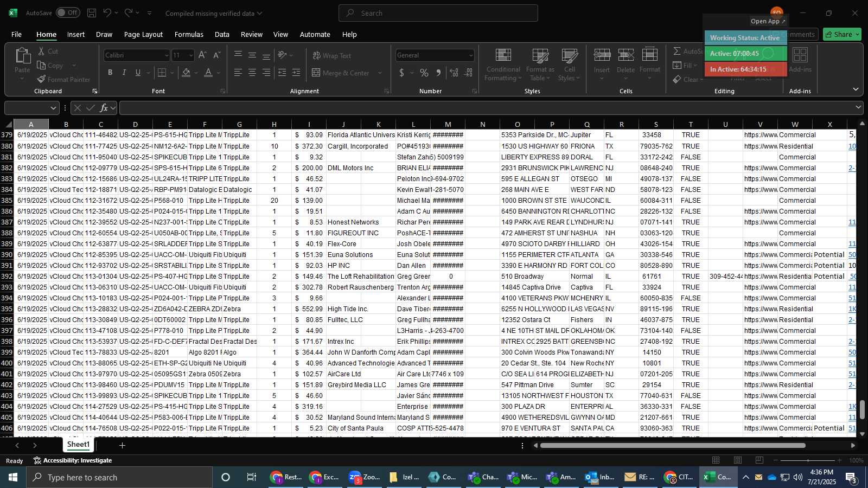Toggle Merge & Center
The image size is (868, 488).
[341, 73]
